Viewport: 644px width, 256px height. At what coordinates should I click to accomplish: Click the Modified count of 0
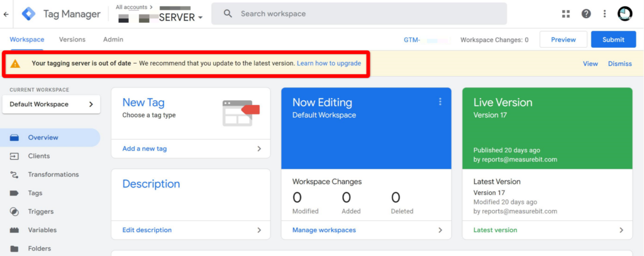(x=297, y=198)
